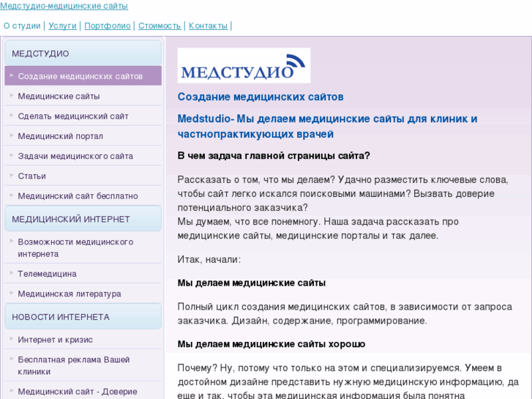Viewport: 532px width, 399px height.
Task: Open the Статьи sidebar link
Action: [x=83, y=176]
